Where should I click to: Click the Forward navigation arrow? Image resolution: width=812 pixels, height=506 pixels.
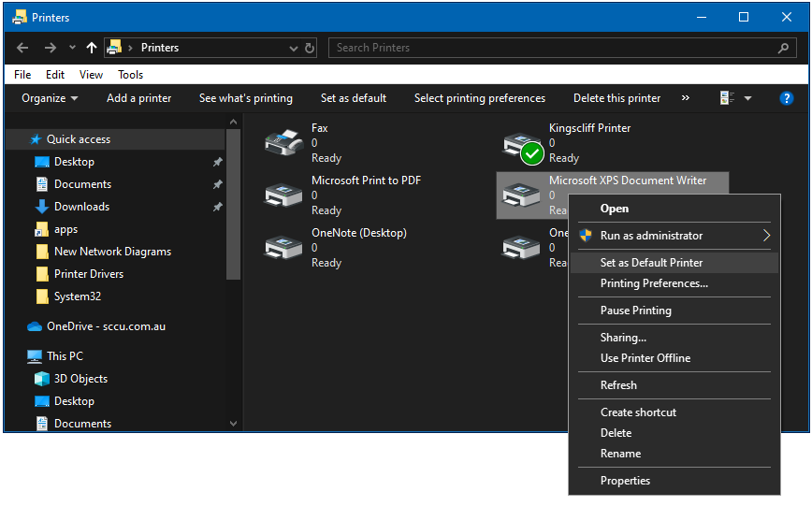[x=51, y=48]
